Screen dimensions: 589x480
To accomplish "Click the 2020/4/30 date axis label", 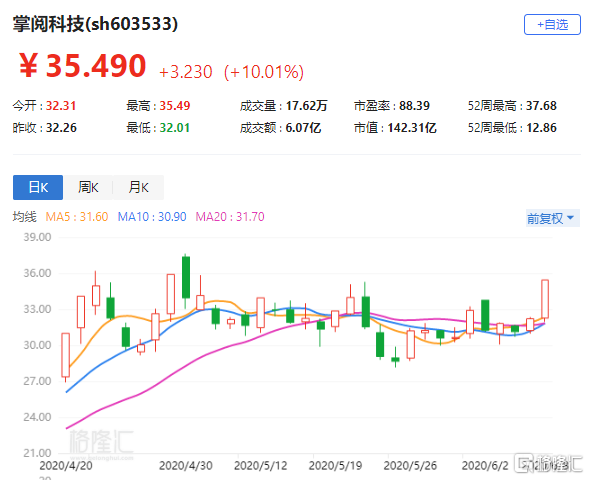I will pyautogui.click(x=186, y=466).
